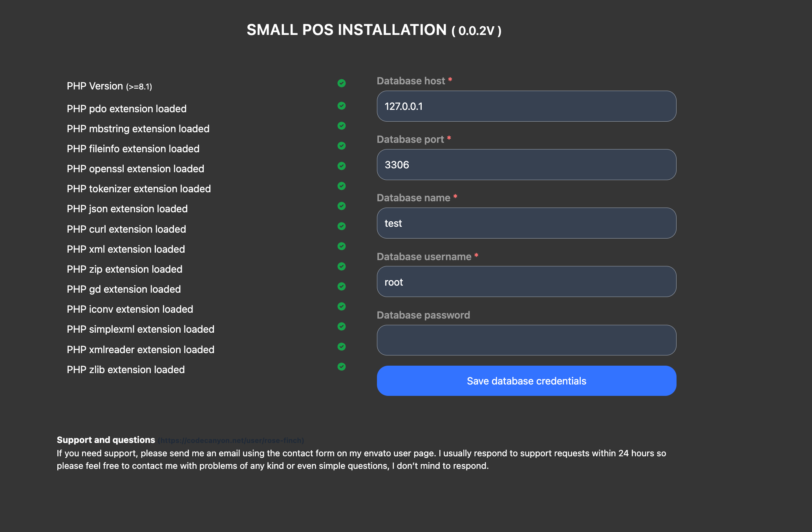Screen dimensions: 812x532
Task: Click the json extension green checkmark
Action: (342, 206)
